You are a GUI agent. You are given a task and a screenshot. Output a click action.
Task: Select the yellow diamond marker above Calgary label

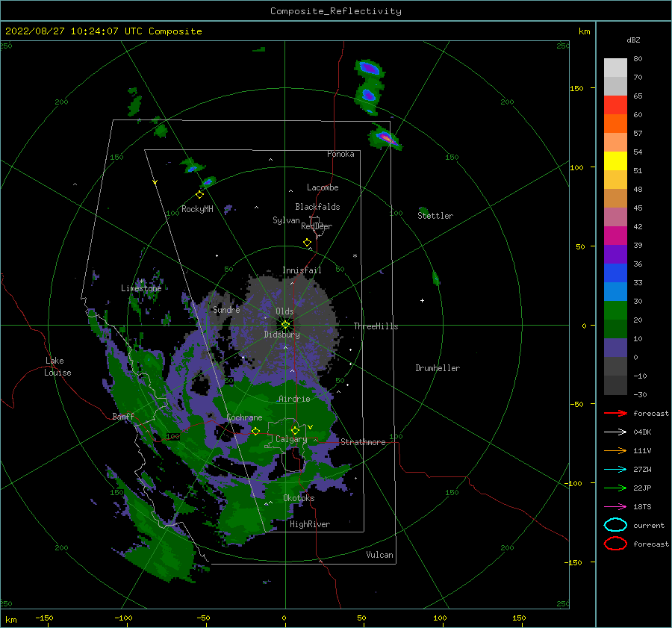click(295, 430)
